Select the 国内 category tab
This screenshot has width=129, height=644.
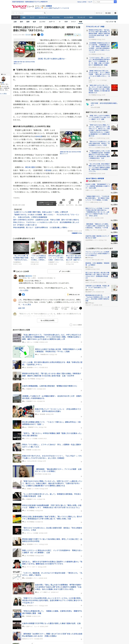pos(21,22)
